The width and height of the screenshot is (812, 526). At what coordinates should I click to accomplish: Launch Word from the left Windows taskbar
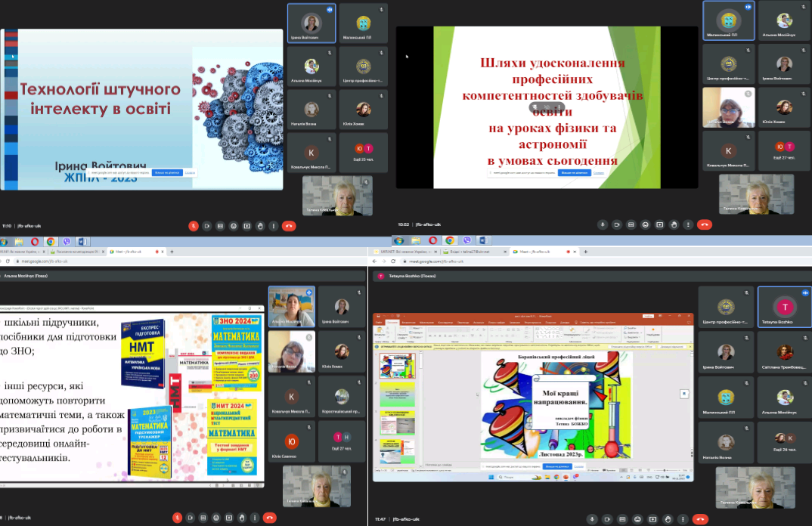coord(82,241)
